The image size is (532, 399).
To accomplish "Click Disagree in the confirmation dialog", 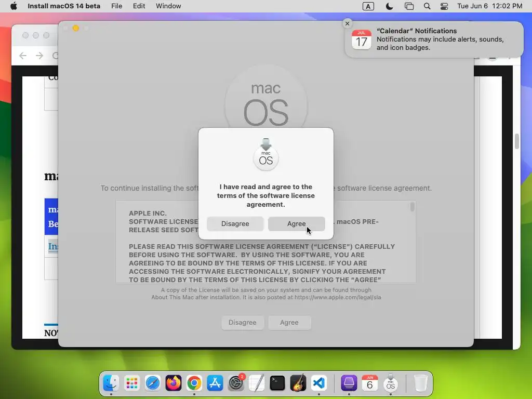I will click(235, 224).
